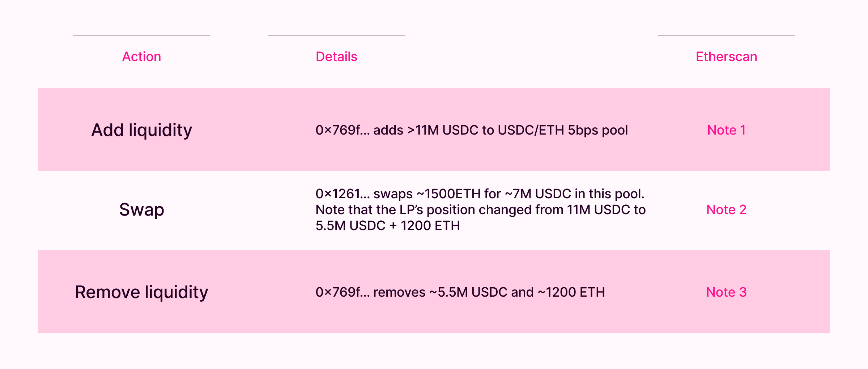Select the Add liquidity action label
Image resolution: width=868 pixels, height=369 pixels.
pyautogui.click(x=141, y=130)
